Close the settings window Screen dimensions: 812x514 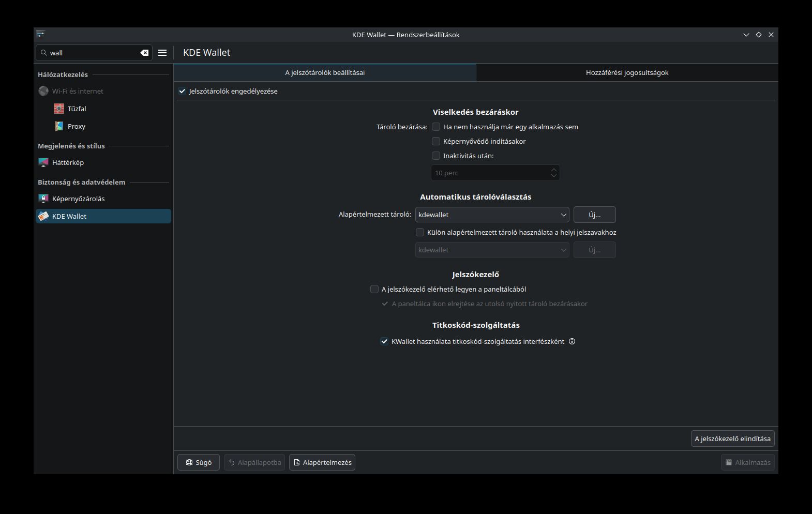[771, 35]
